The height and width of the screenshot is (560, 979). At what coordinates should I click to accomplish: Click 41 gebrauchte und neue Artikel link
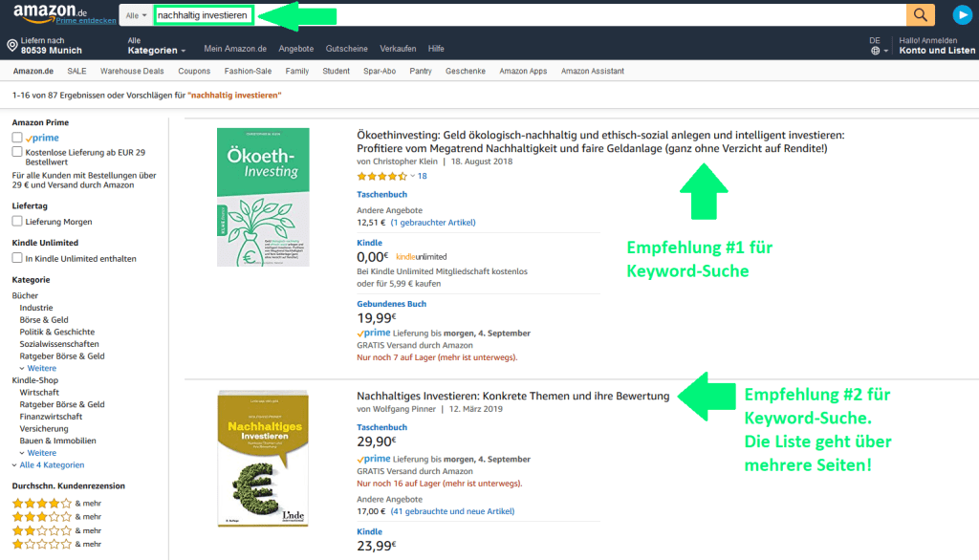tap(452, 511)
